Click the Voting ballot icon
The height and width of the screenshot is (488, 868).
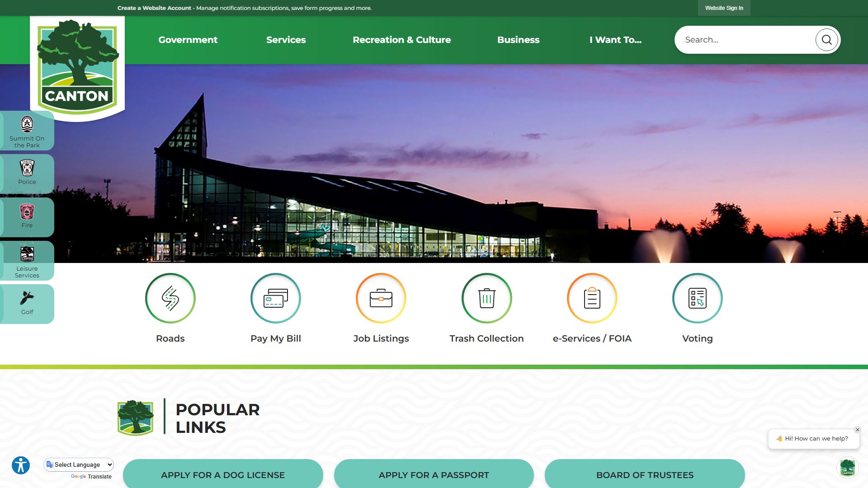[x=697, y=298]
